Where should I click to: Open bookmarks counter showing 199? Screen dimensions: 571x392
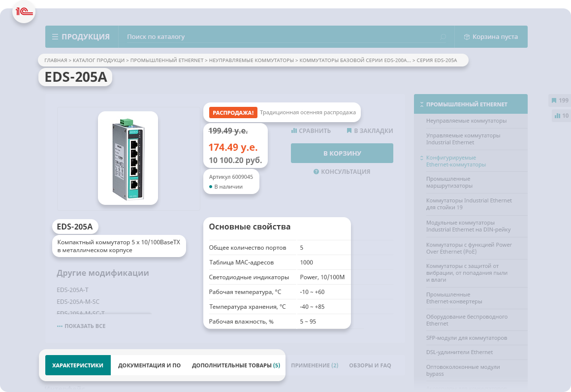pos(560,100)
